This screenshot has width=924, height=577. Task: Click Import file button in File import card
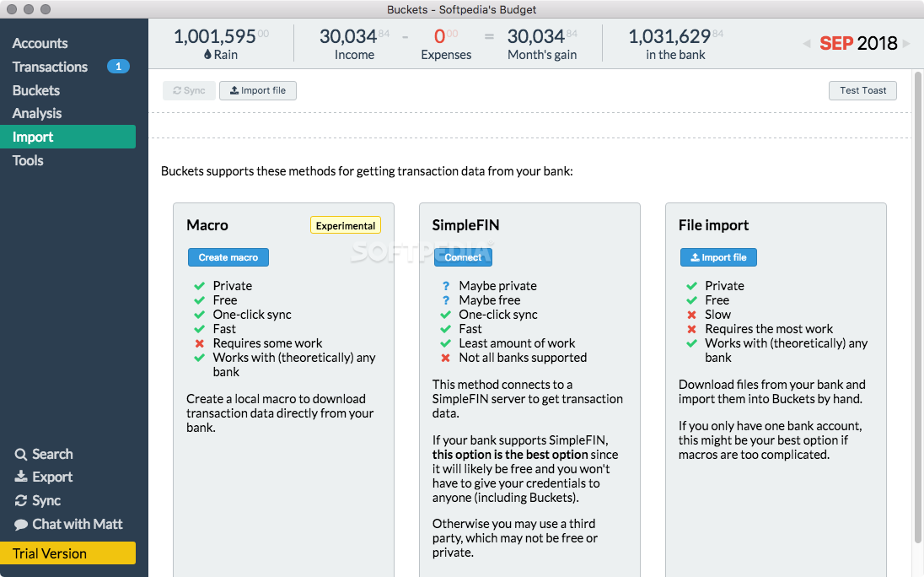click(718, 257)
